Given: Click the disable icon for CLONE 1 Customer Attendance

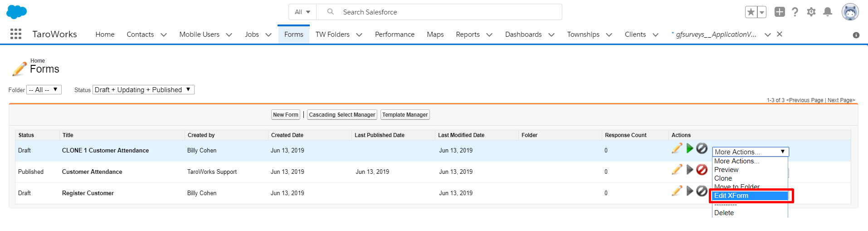Looking at the screenshot, I should [x=702, y=148].
